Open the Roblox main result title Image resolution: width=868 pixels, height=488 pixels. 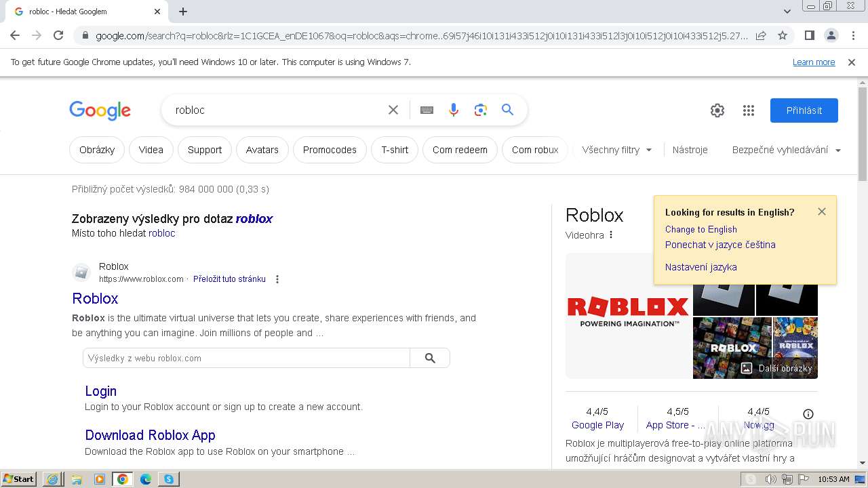[95, 298]
